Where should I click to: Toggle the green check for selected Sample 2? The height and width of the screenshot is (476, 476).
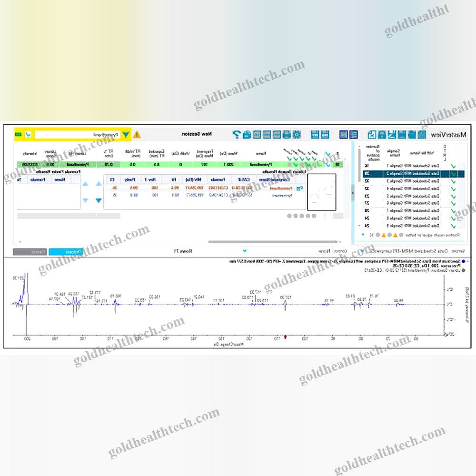(x=453, y=174)
